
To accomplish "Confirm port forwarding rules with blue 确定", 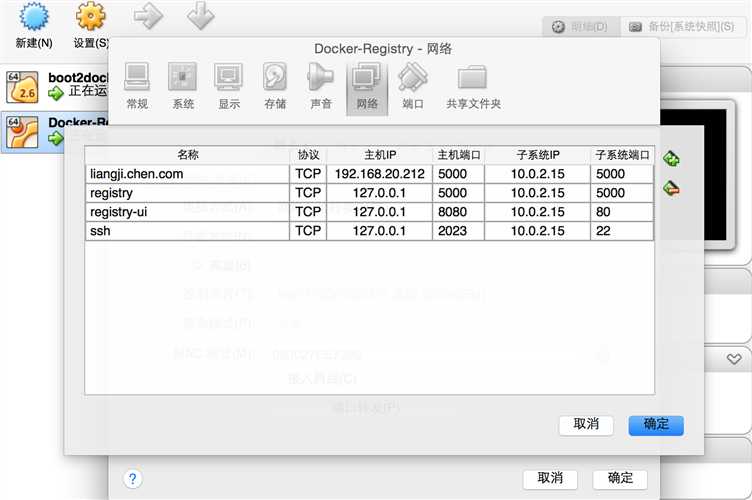I will coord(655,424).
